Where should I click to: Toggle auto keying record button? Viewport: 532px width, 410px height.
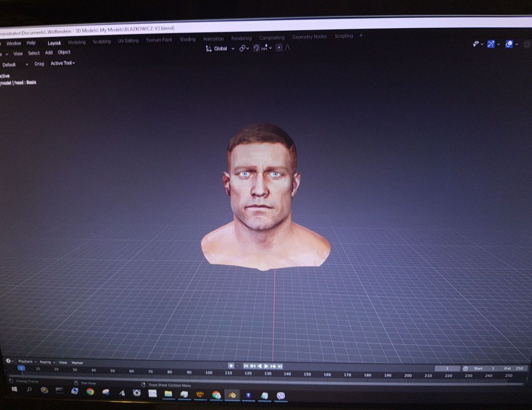(231, 366)
